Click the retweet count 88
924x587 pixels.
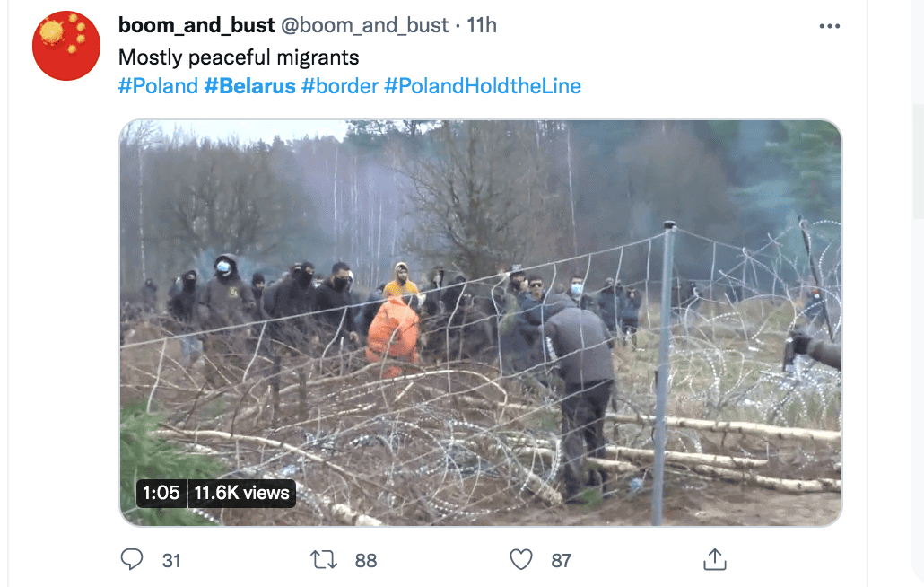366,560
